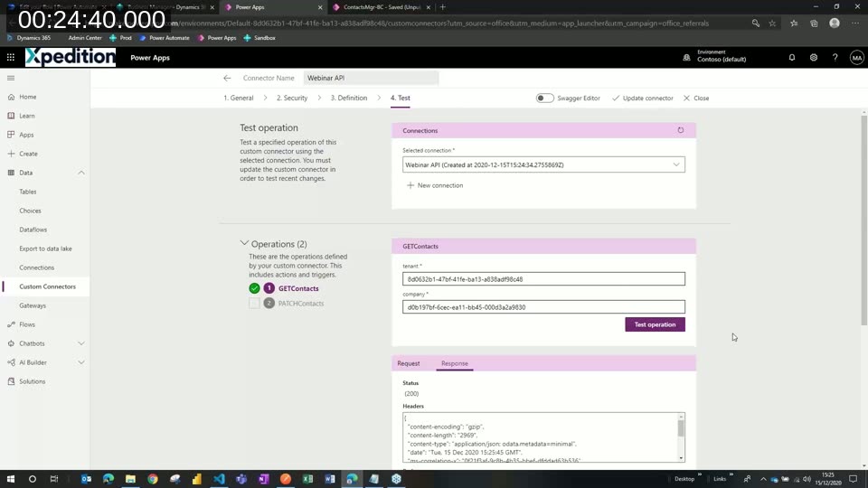Open OneNote from the taskbar
Image resolution: width=868 pixels, height=488 pixels.
263,479
